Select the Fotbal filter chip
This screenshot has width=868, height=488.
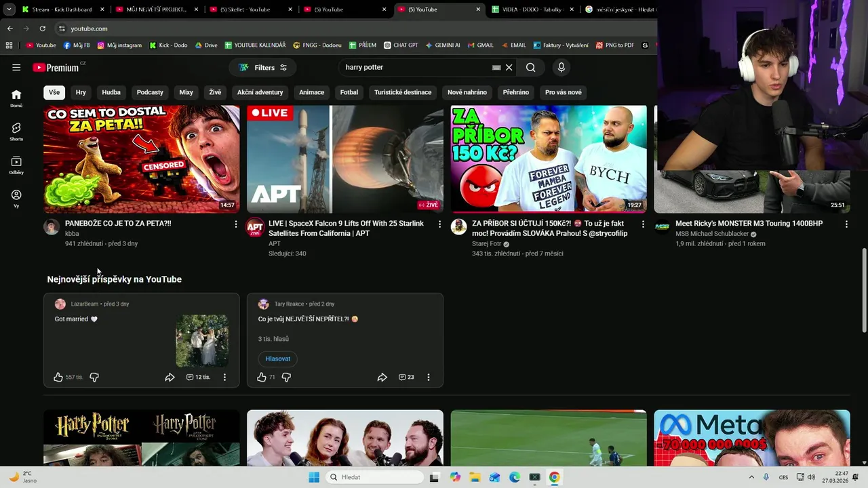click(349, 92)
